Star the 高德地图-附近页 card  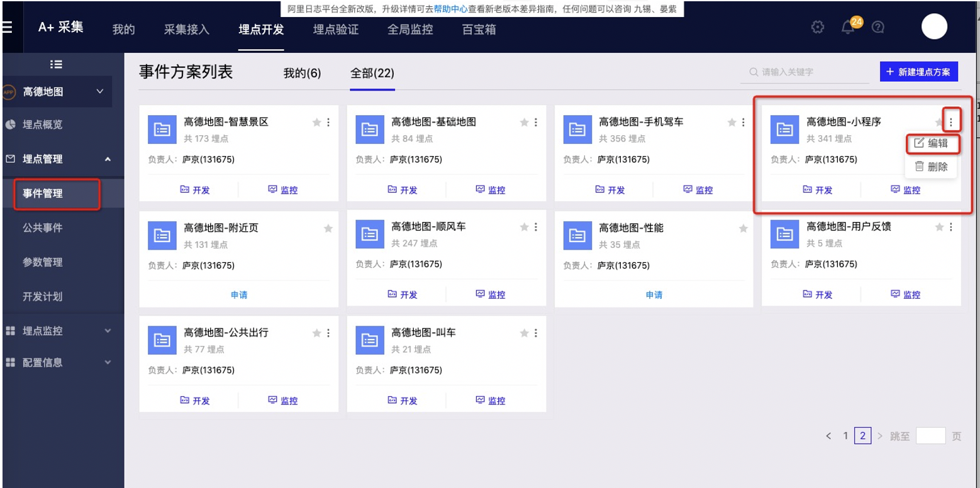(328, 228)
